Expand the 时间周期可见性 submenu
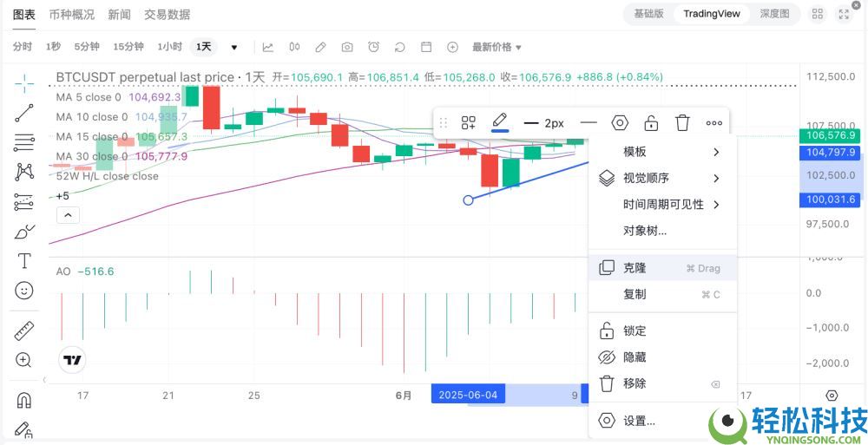The image size is (868, 445). click(662, 205)
